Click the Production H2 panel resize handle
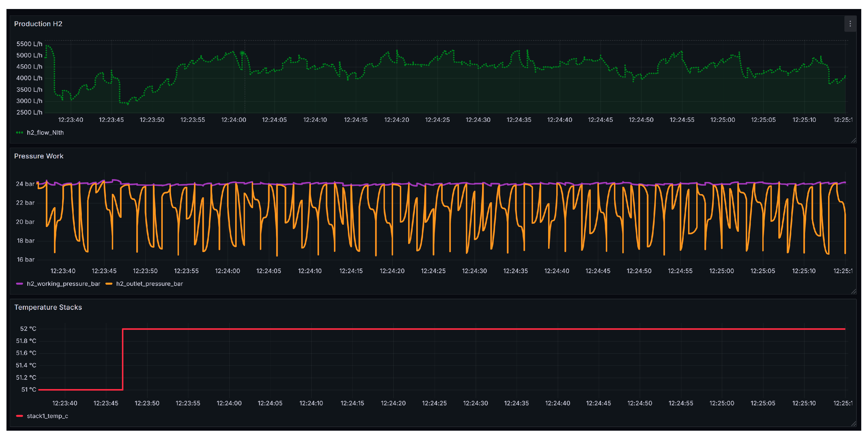Viewport: 868px width, 438px height. click(853, 140)
